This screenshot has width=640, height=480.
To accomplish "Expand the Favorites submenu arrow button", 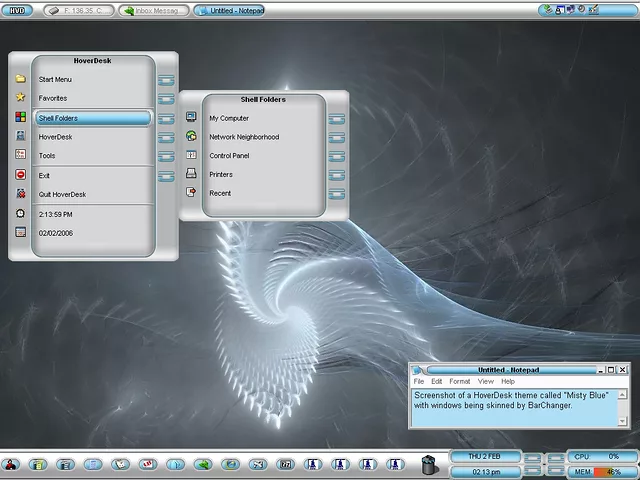I will click(166, 99).
